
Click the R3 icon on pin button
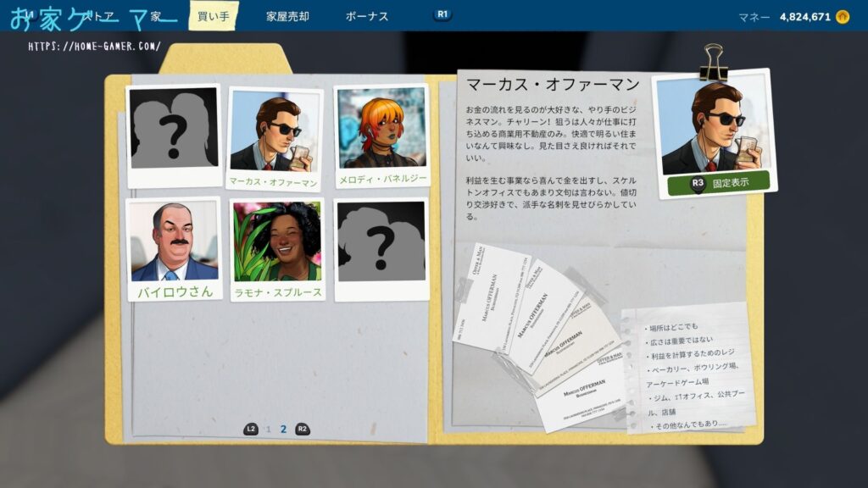pyautogui.click(x=698, y=183)
